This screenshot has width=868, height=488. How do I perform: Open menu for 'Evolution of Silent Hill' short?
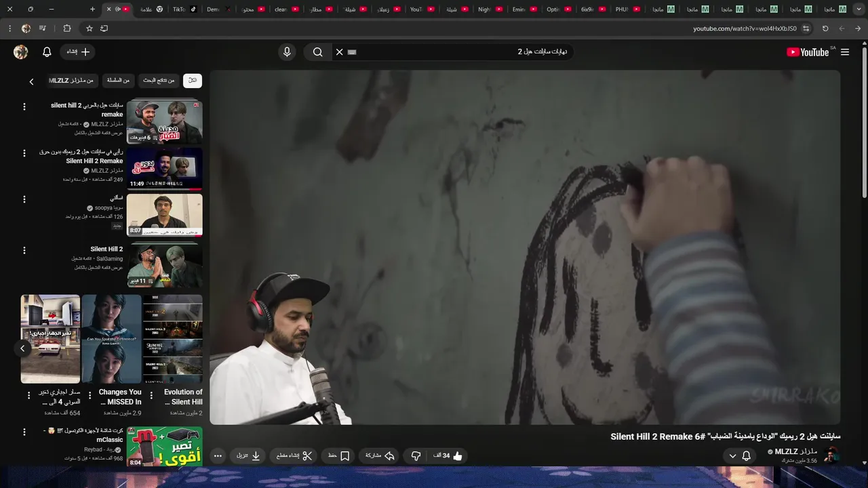151,395
